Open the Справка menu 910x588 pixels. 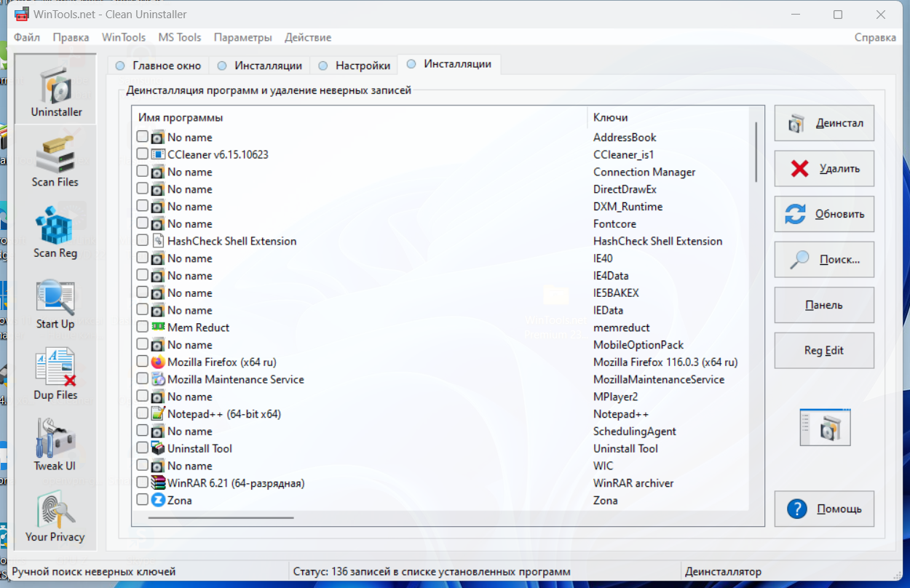(875, 37)
